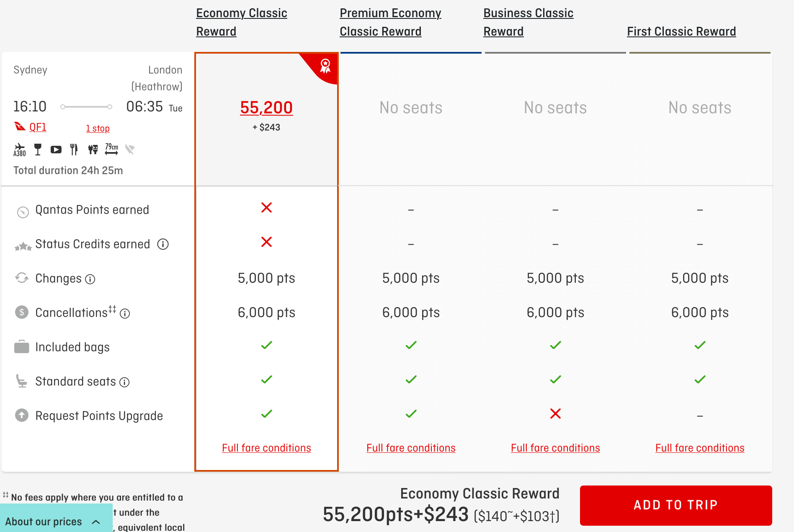Click the in-flight video entertainment icon
The image size is (794, 532).
click(56, 150)
